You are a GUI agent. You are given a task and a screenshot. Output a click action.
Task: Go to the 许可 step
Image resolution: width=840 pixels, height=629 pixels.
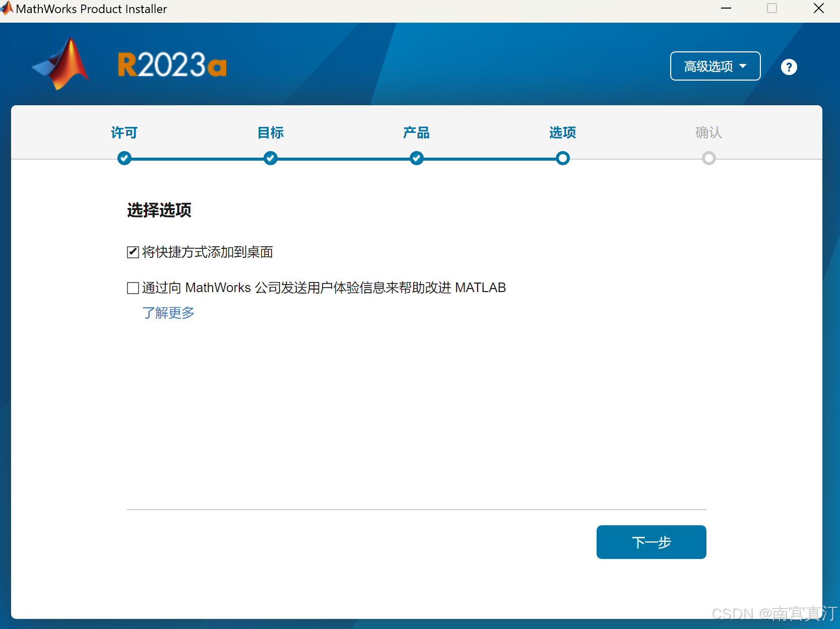[124, 132]
